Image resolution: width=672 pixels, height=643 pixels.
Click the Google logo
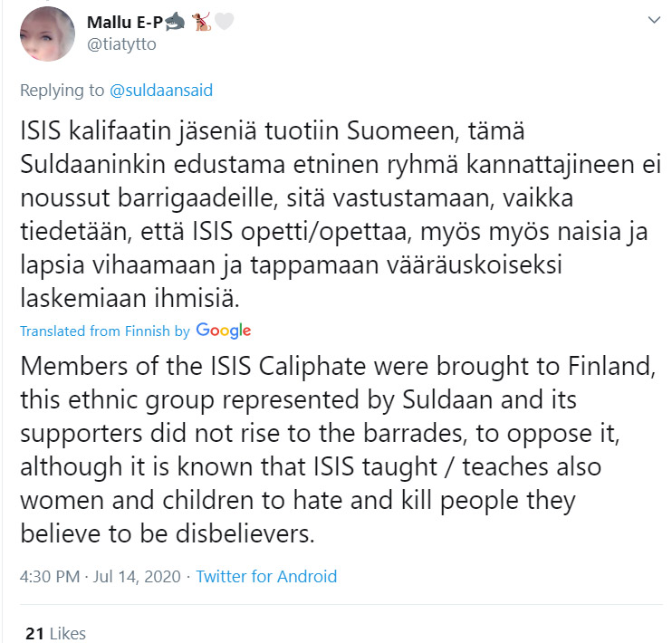(x=224, y=331)
